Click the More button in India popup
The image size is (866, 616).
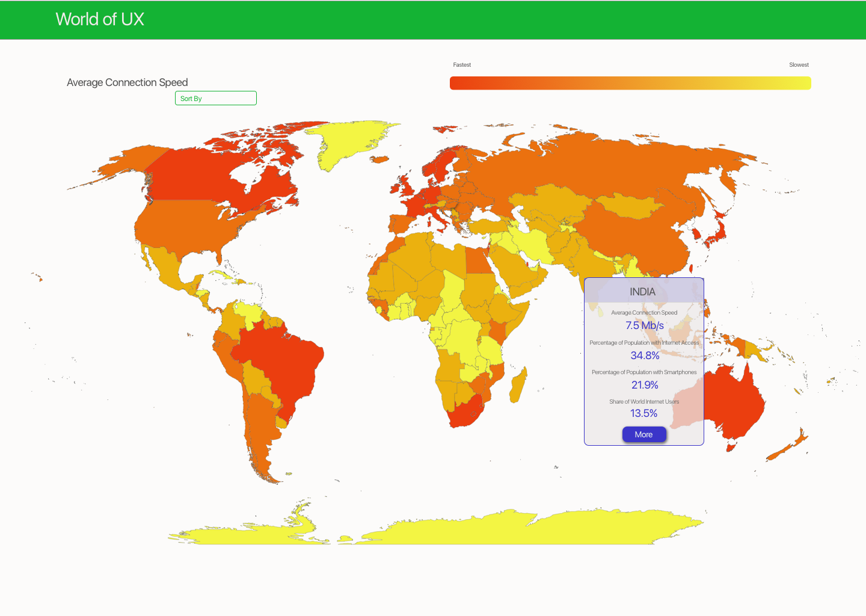pyautogui.click(x=643, y=434)
